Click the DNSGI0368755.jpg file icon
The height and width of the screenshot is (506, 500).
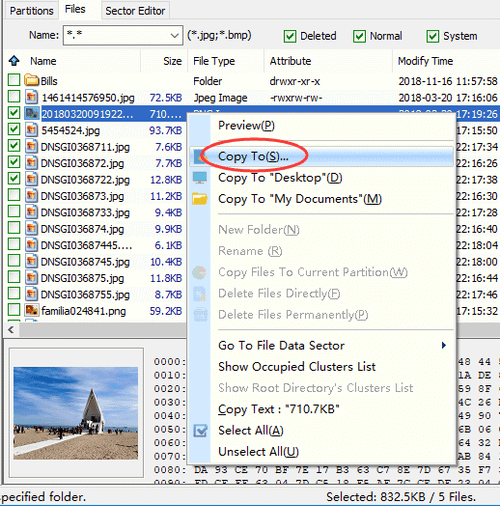(31, 294)
